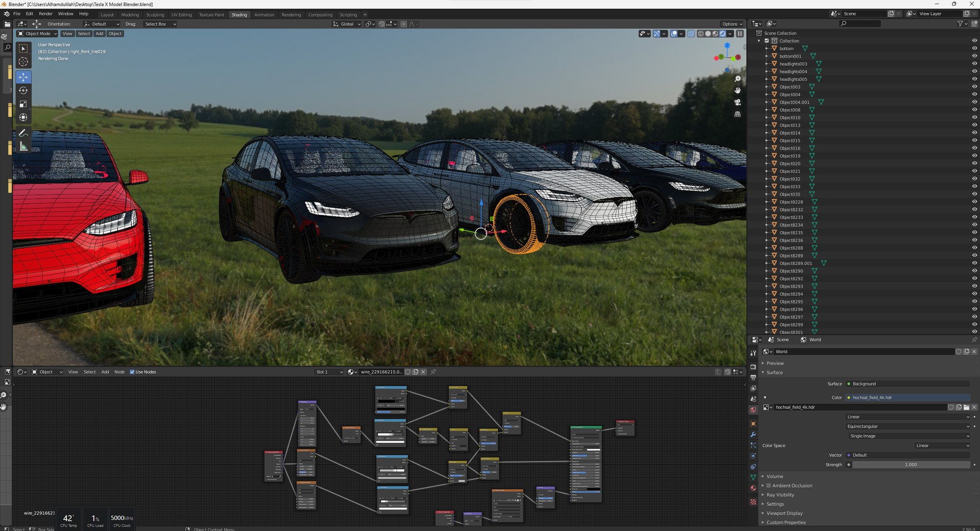This screenshot has width=980, height=531.
Task: Expand the Ray Visibility panel
Action: [x=779, y=495]
